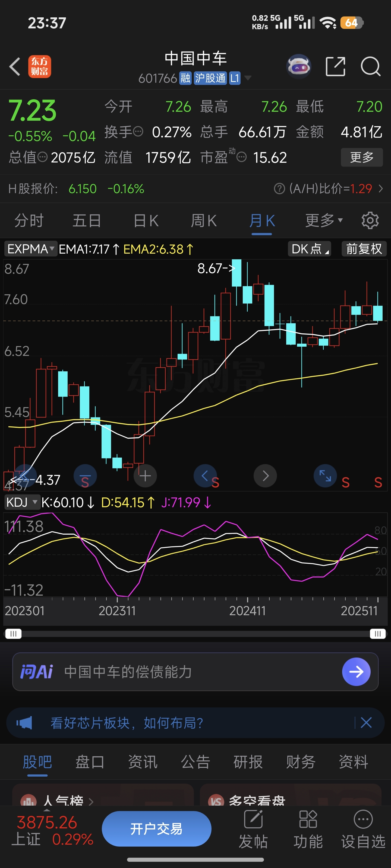
Task: Tap the 更多 quote details button
Action: coord(362,157)
